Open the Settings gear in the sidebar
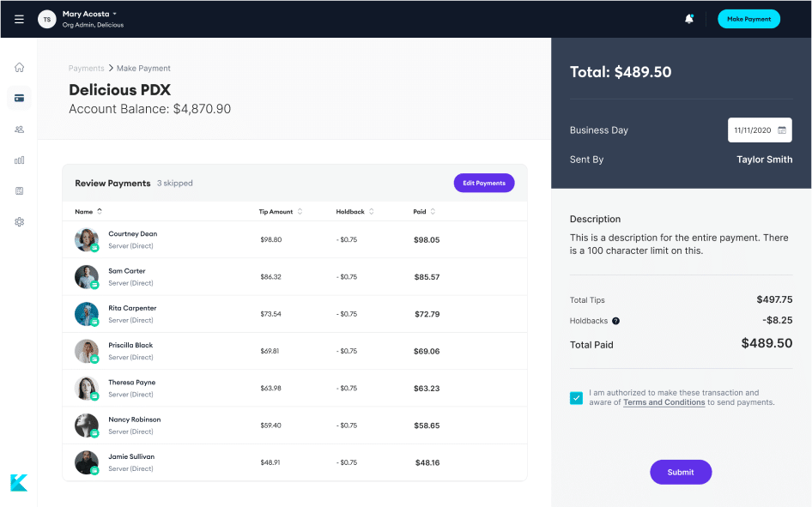This screenshot has height=507, width=812. (x=19, y=221)
